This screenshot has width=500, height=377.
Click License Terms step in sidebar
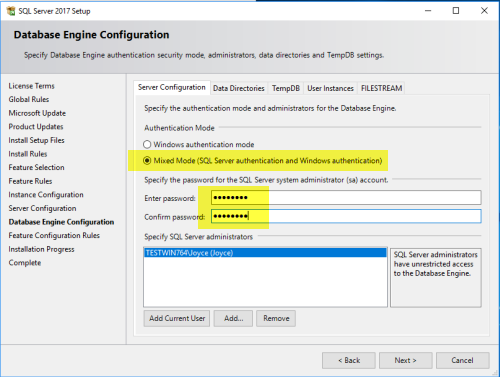point(31,86)
